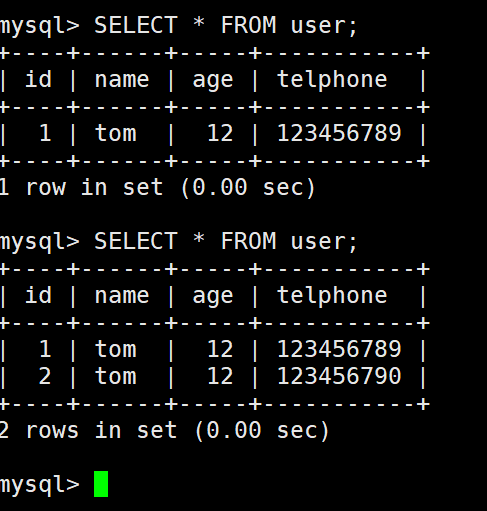Click tom name in first result table
Viewport: 487px width, 511px height.
pyautogui.click(x=116, y=133)
